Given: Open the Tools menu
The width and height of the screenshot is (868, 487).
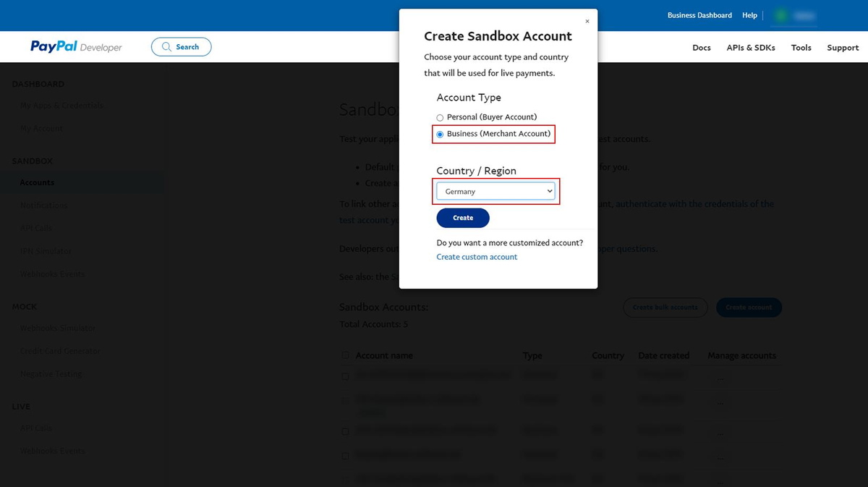Looking at the screenshot, I should [801, 48].
